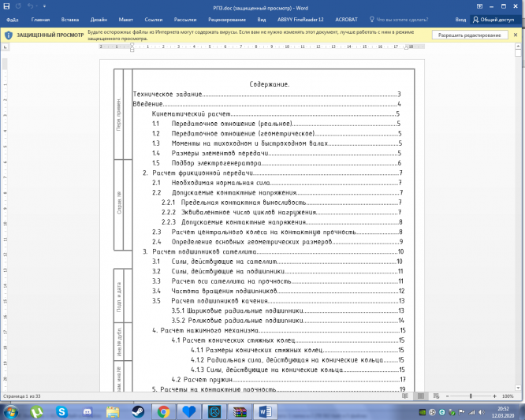525x420 pixels.
Task: Click the Вход sign-in link
Action: tap(460, 20)
